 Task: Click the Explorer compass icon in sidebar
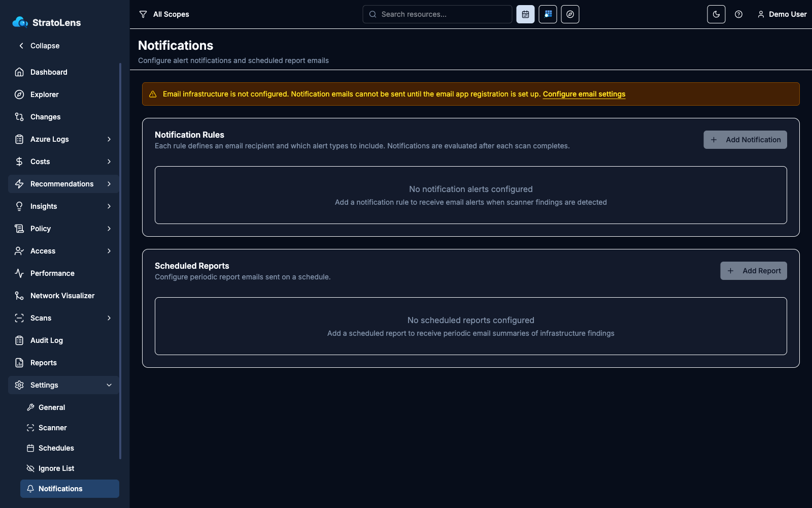point(19,94)
